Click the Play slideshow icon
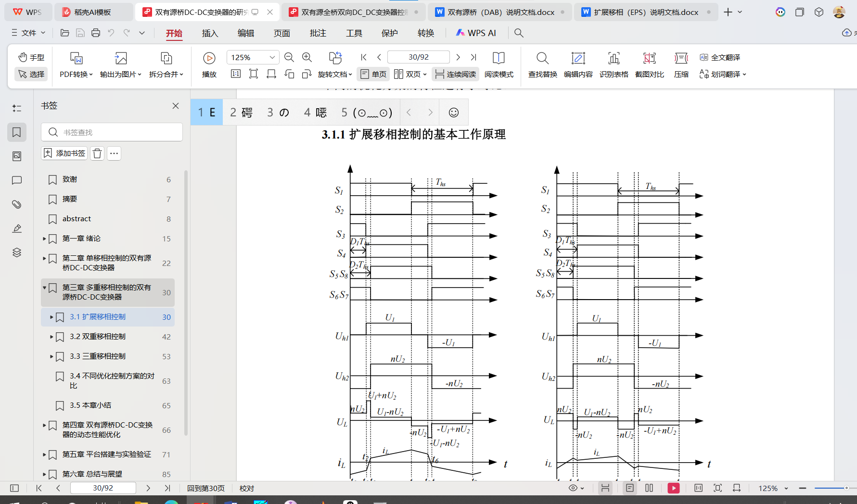857x504 pixels. 209,59
